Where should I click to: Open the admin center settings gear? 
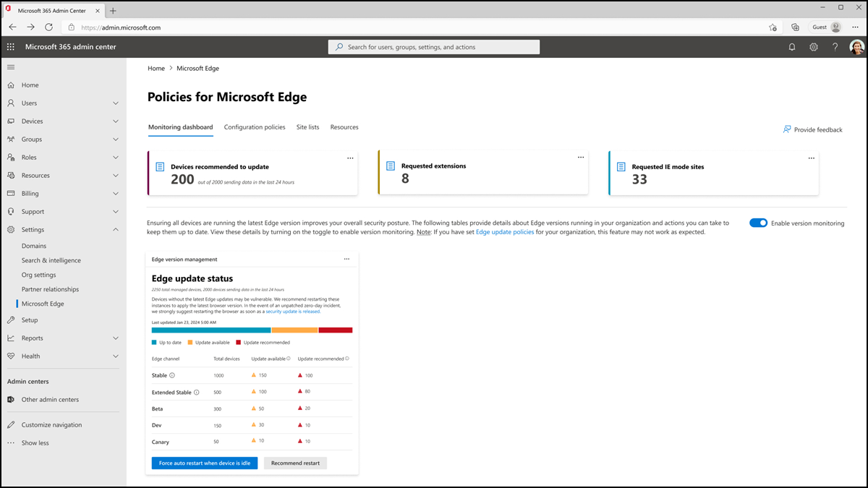[813, 46]
